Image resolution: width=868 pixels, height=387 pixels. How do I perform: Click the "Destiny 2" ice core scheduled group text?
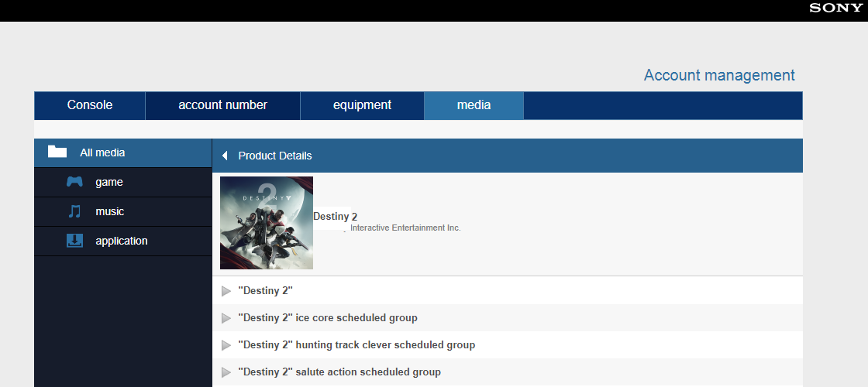click(x=328, y=318)
